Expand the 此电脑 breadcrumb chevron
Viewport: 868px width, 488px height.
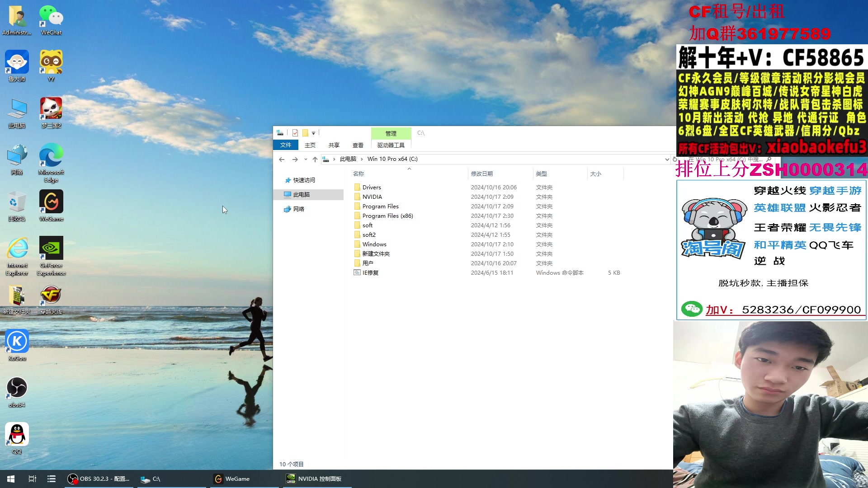[x=362, y=159]
